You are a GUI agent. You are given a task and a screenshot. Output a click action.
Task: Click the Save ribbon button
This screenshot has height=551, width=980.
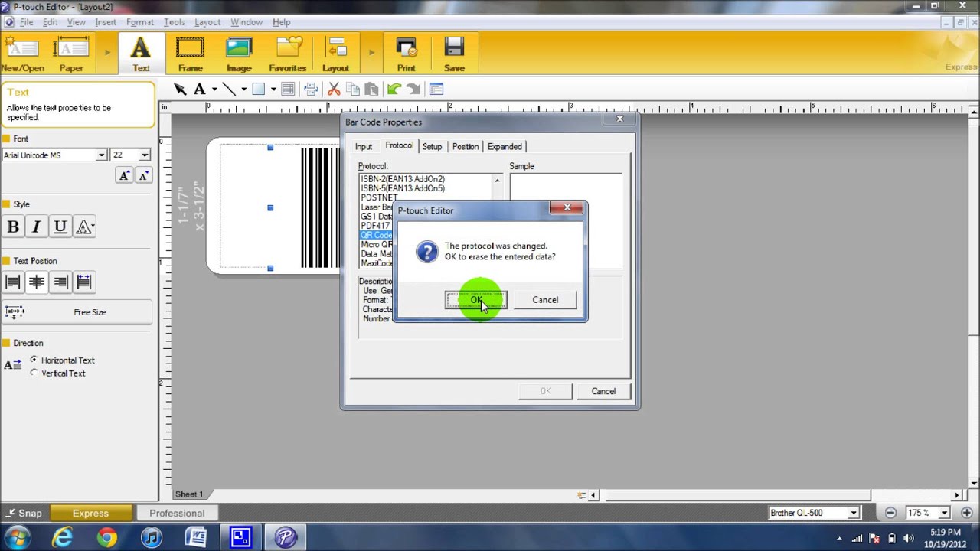click(454, 54)
